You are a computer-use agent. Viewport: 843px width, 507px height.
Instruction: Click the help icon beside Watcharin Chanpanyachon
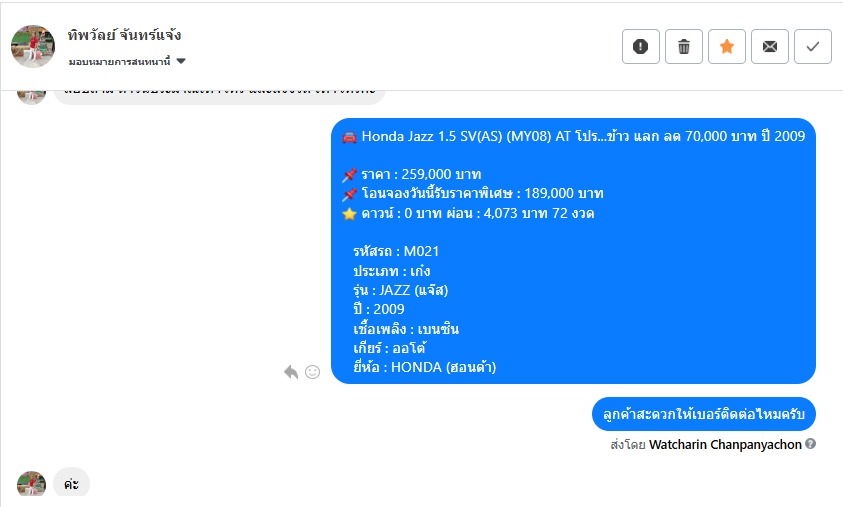tap(810, 444)
